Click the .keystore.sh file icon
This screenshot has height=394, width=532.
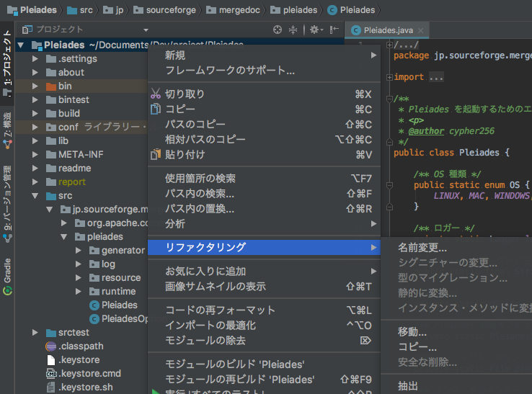(51, 388)
